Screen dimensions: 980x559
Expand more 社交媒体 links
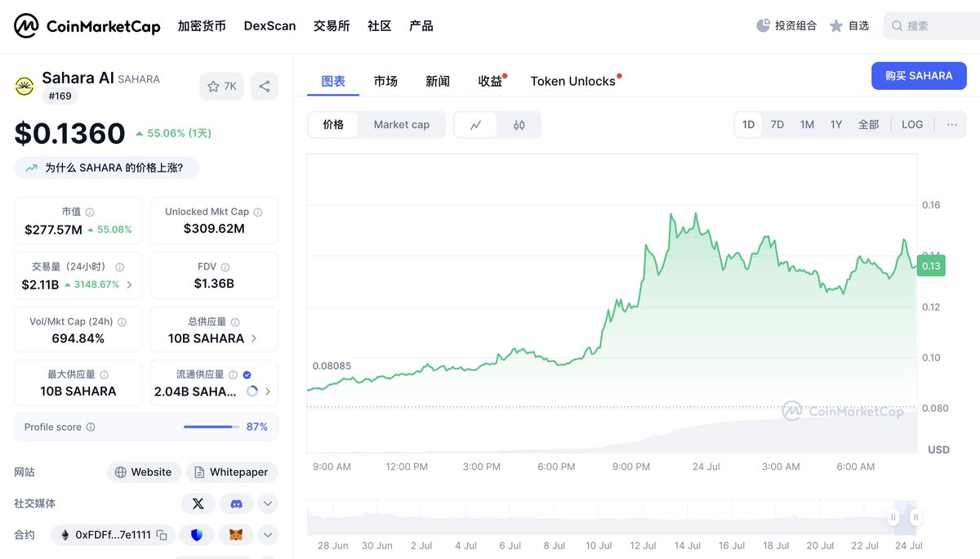coord(267,503)
